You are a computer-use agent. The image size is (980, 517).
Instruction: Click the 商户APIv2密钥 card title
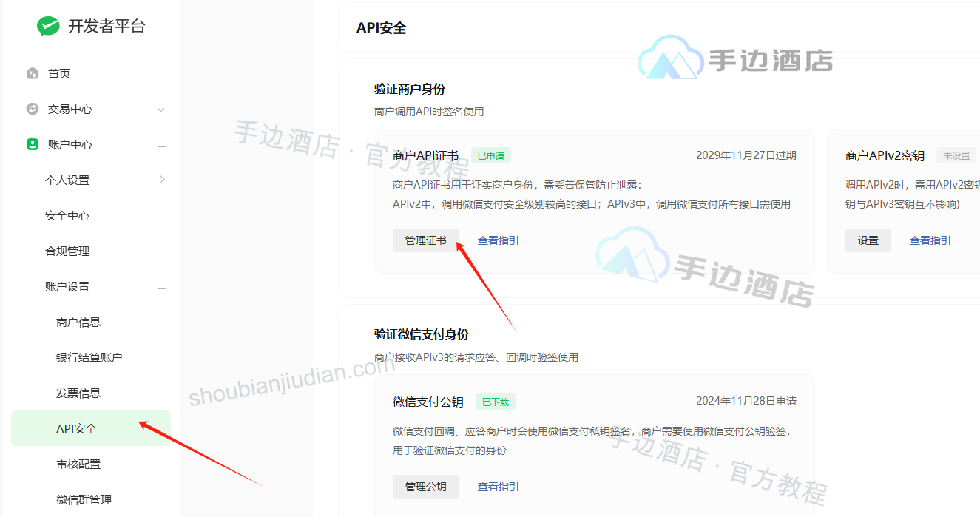pyautogui.click(x=885, y=155)
